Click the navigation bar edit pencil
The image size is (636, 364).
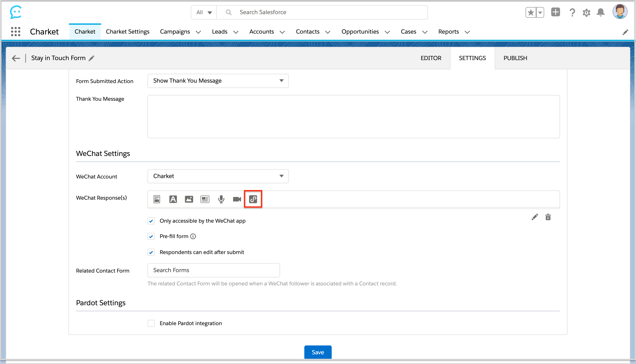tap(625, 32)
